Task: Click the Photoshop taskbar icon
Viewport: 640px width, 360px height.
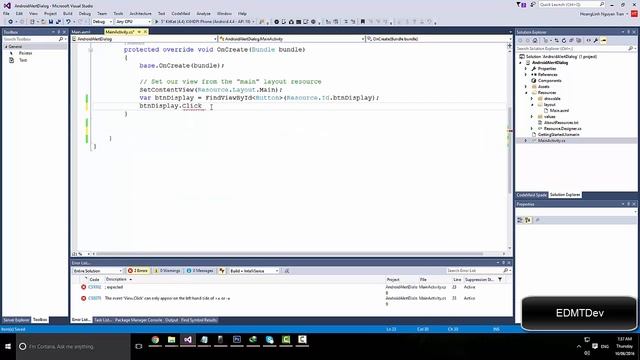Action: tap(237, 340)
